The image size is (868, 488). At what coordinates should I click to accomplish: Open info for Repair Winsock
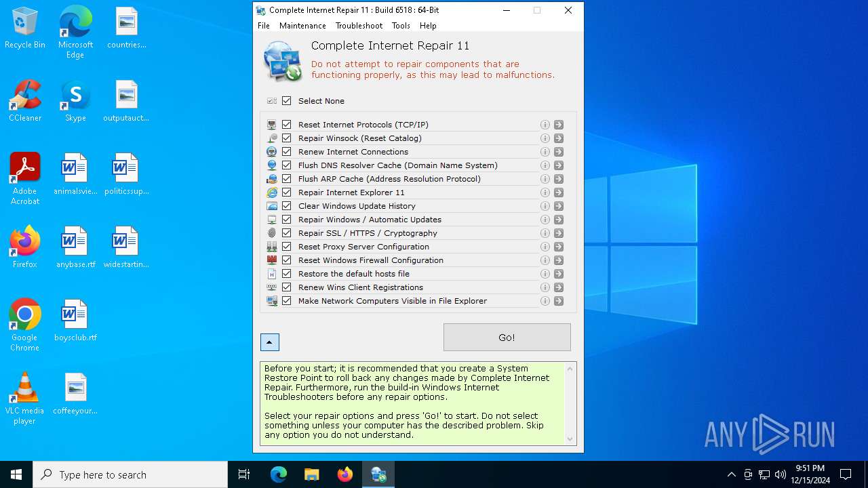(545, 138)
